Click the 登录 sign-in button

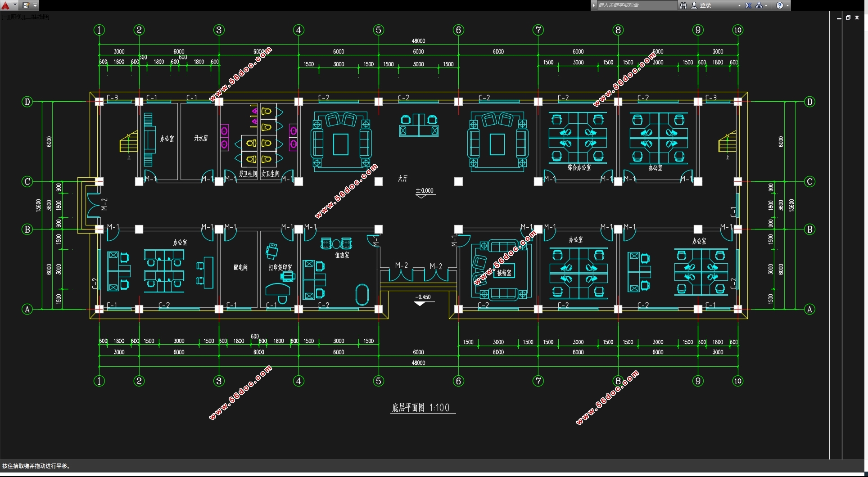[x=705, y=5]
